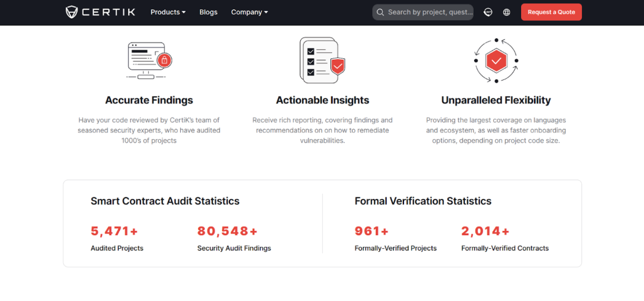Click the Formally-Verified Contracts label
644x301 pixels.
505,248
